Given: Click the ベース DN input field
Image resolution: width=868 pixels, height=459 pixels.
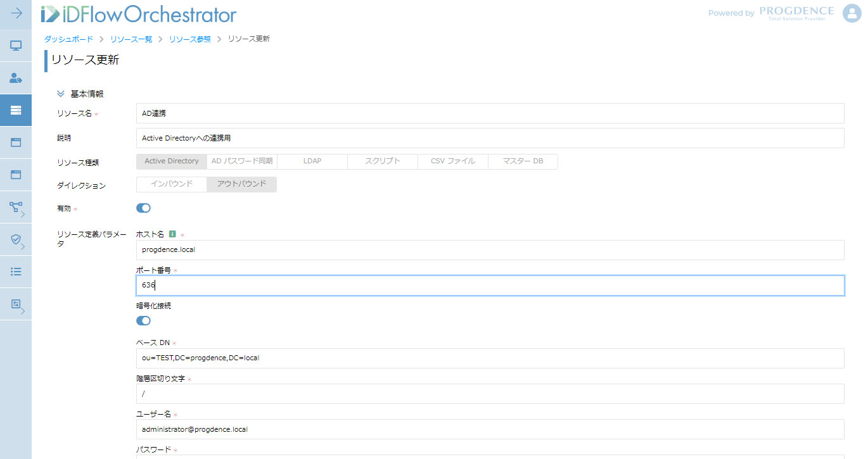Looking at the screenshot, I should click(490, 358).
